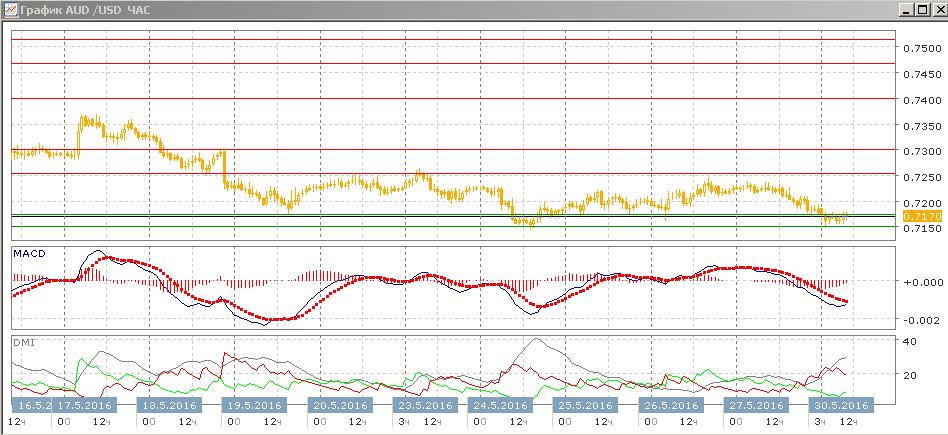Select the 18.5.2016 date label
948x435 pixels.
167,405
